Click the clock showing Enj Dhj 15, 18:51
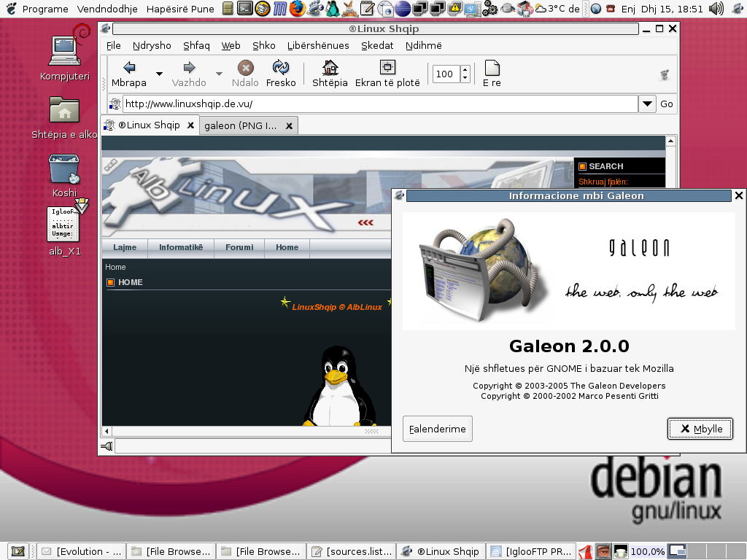The image size is (747, 560). click(x=662, y=9)
